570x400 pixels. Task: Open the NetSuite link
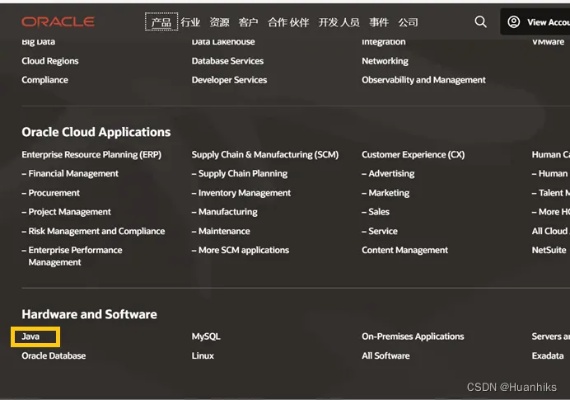[549, 250]
